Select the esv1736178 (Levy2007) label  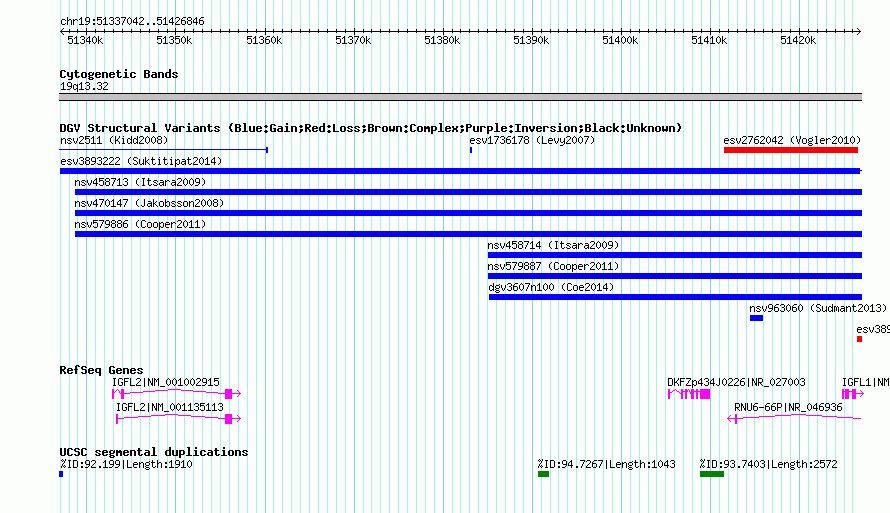click(532, 140)
